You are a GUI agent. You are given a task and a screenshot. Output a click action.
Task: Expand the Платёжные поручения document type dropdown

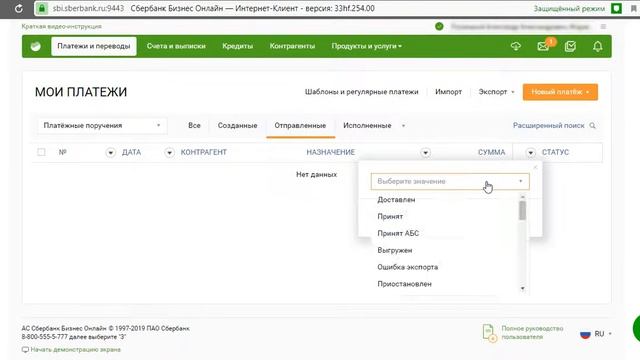click(x=102, y=126)
